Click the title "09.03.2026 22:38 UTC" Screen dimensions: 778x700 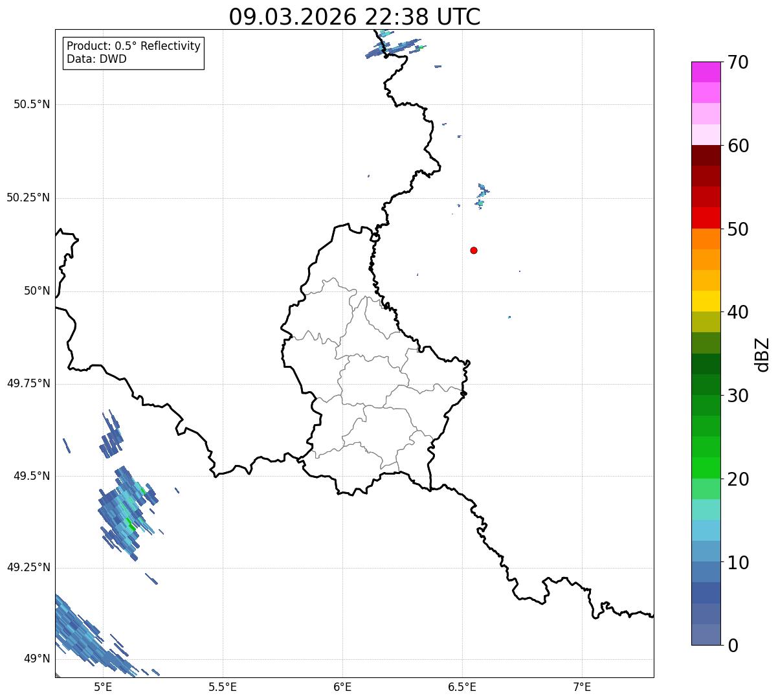pyautogui.click(x=355, y=17)
